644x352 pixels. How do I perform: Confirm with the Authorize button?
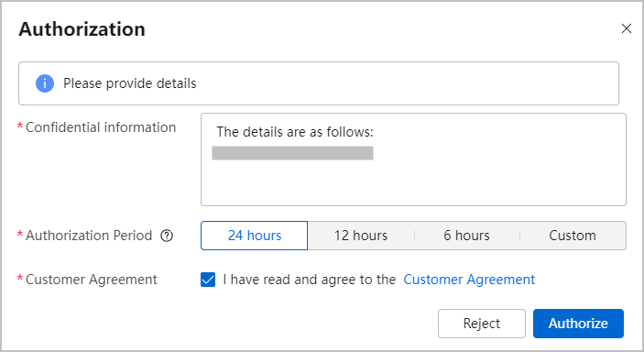pyautogui.click(x=578, y=324)
